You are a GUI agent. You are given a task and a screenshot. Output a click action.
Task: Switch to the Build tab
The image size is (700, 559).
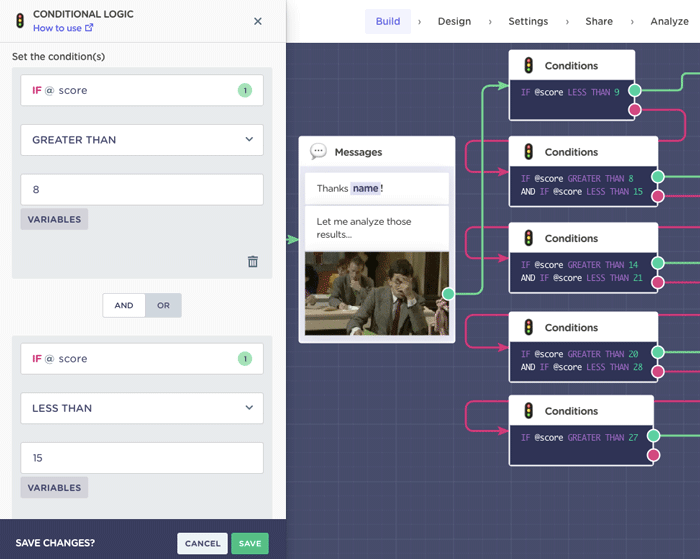pyautogui.click(x=388, y=21)
